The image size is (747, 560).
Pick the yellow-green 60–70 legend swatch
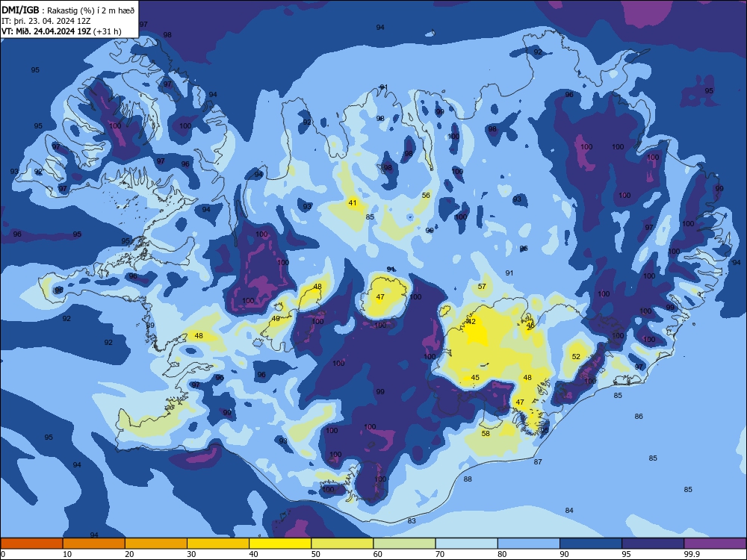pyautogui.click(x=404, y=544)
